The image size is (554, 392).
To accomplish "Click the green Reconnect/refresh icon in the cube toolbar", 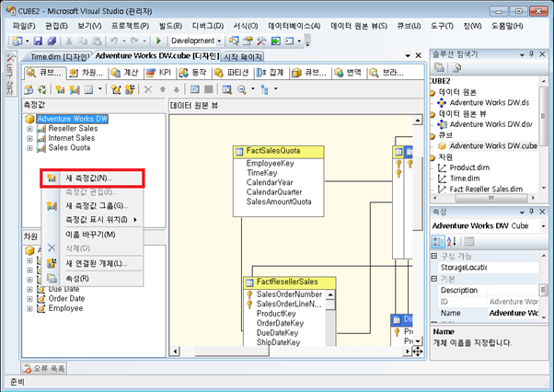I will [x=42, y=89].
